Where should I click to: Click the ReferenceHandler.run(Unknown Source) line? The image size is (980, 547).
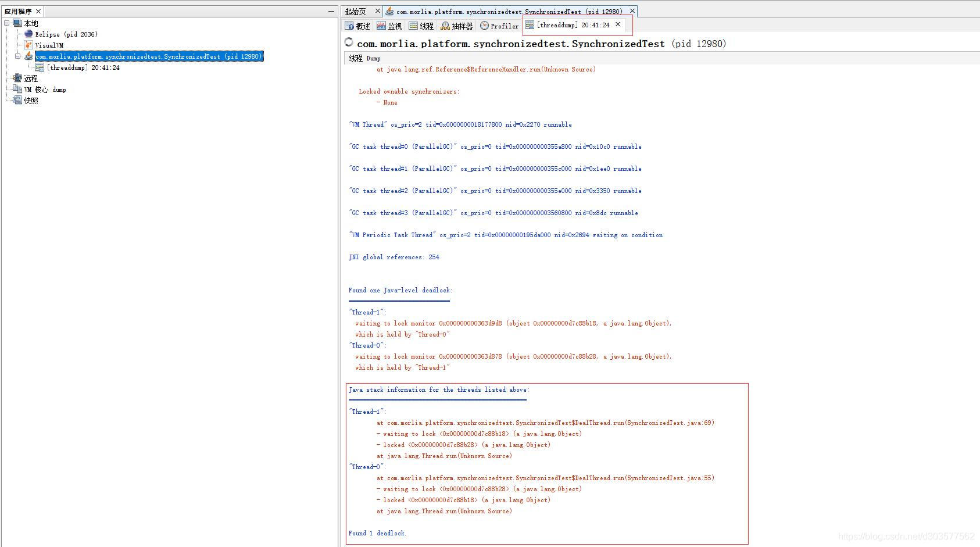click(x=486, y=69)
